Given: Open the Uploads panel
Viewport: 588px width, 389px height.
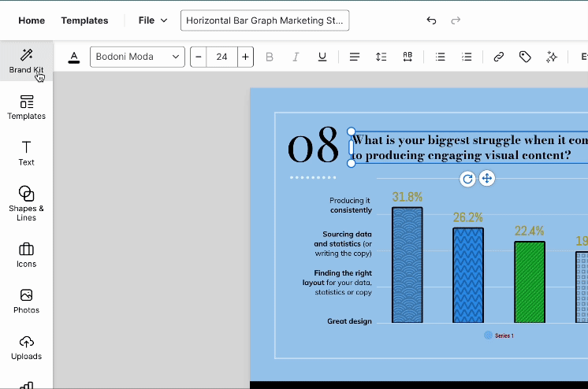Looking at the screenshot, I should (x=26, y=347).
